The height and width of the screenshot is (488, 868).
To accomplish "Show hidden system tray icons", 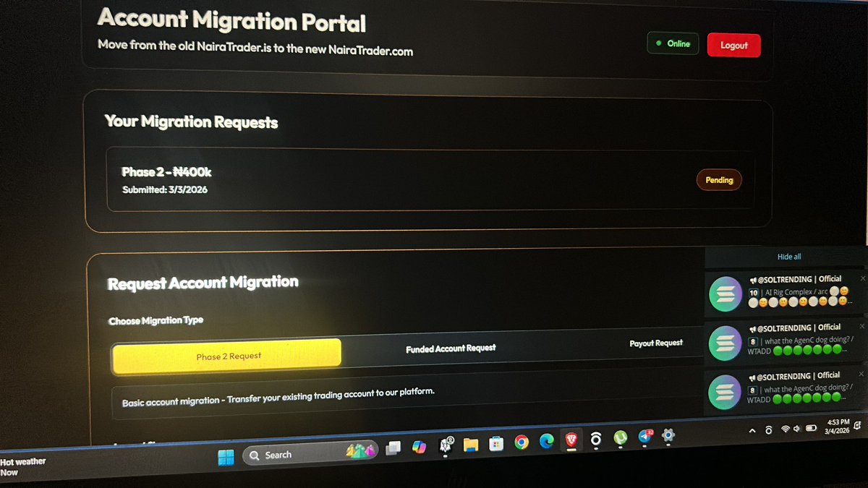I will click(x=752, y=432).
